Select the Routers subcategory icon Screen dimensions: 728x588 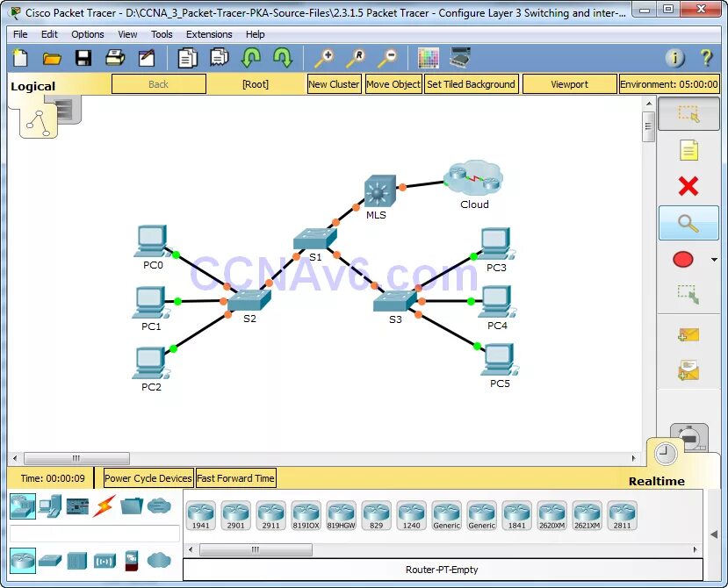coord(23,561)
